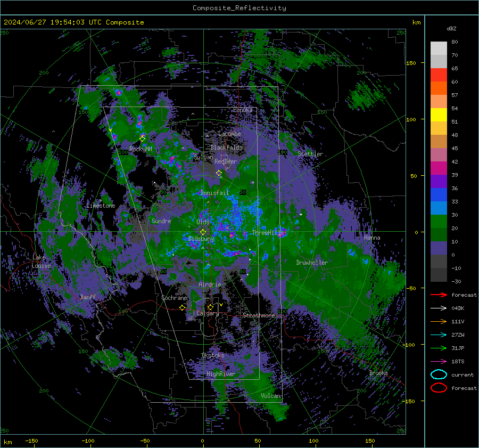Click the yellow diamond marker at RedDeer

219,173
